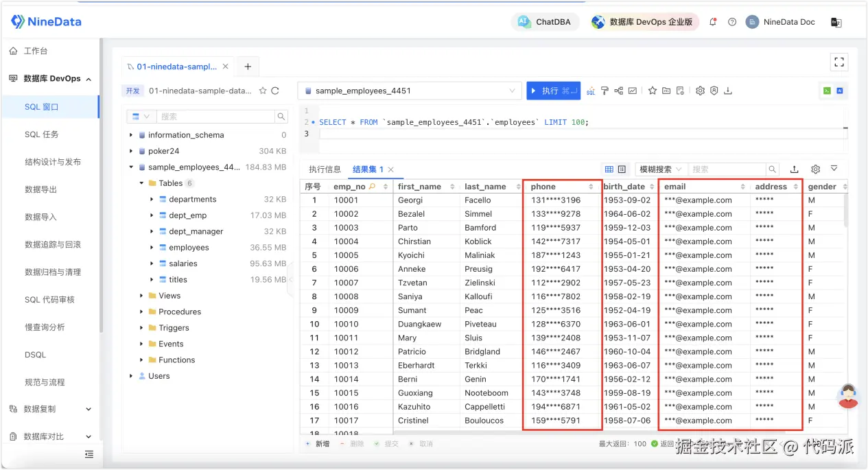Click the cell containing Georgi

[x=427, y=200]
